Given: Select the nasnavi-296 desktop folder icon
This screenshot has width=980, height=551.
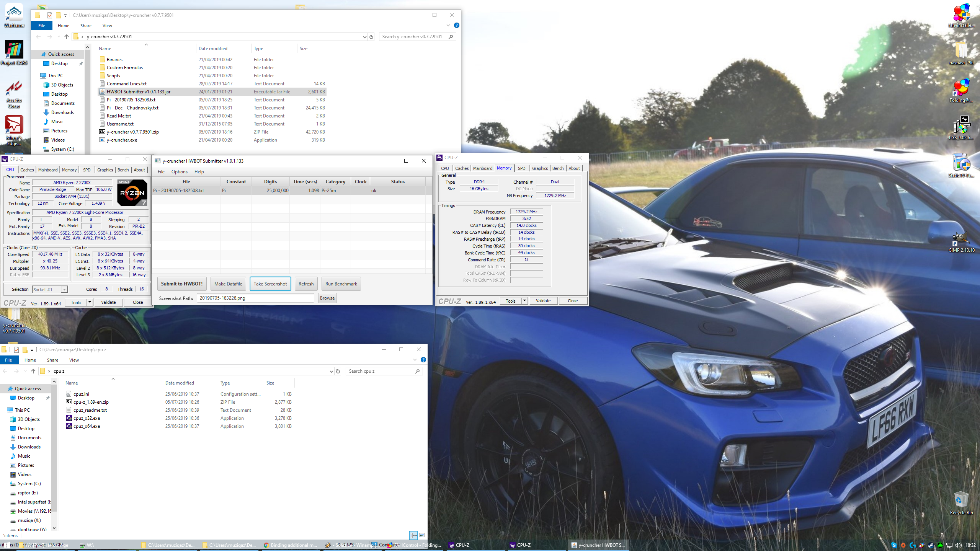Looking at the screenshot, I should click(x=961, y=53).
